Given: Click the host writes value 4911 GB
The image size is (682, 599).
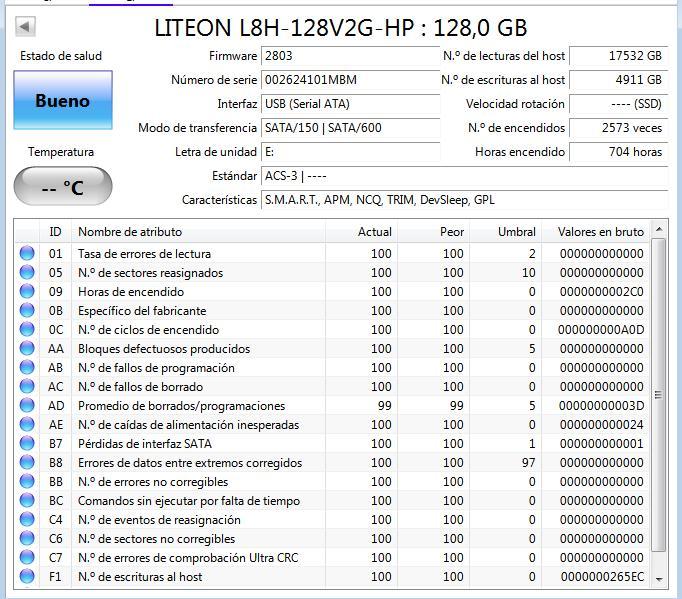Looking at the screenshot, I should pos(618,80).
